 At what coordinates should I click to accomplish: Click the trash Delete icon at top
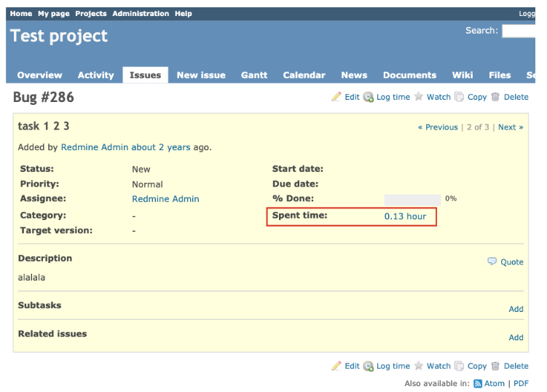[495, 97]
